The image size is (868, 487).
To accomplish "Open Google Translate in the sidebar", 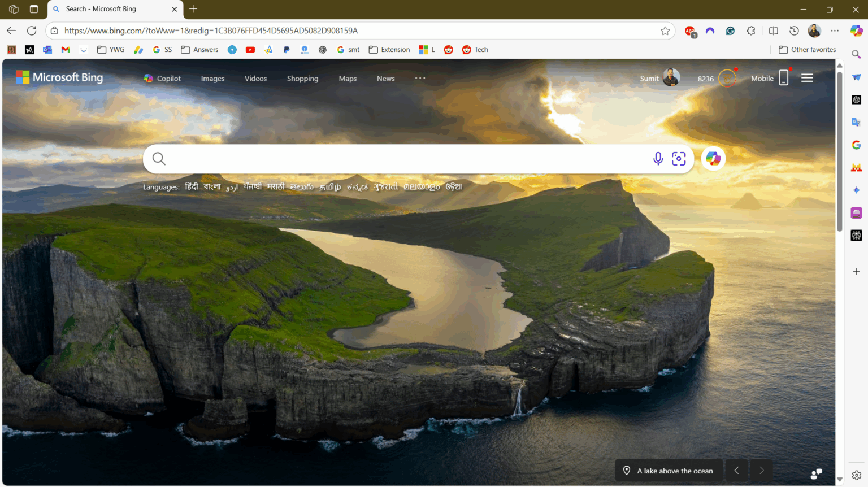I will point(856,121).
